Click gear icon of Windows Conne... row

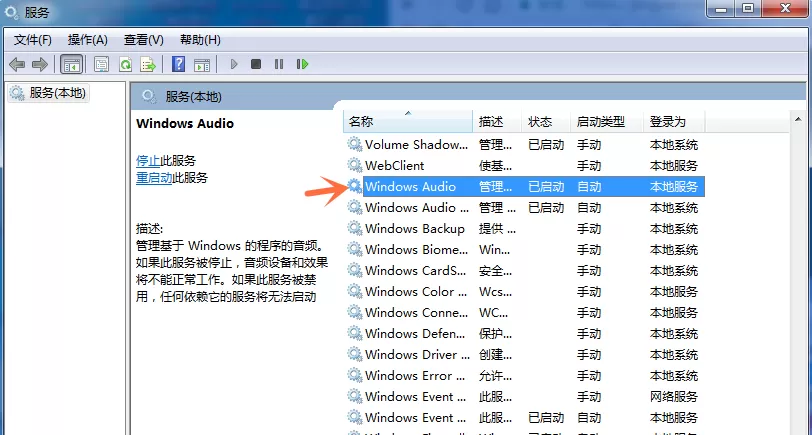click(x=355, y=312)
